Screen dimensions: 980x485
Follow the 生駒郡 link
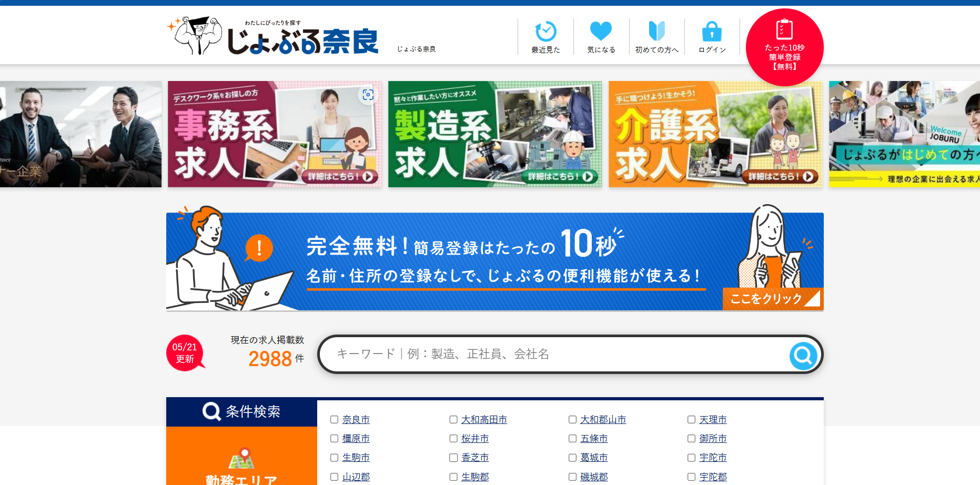tap(475, 477)
